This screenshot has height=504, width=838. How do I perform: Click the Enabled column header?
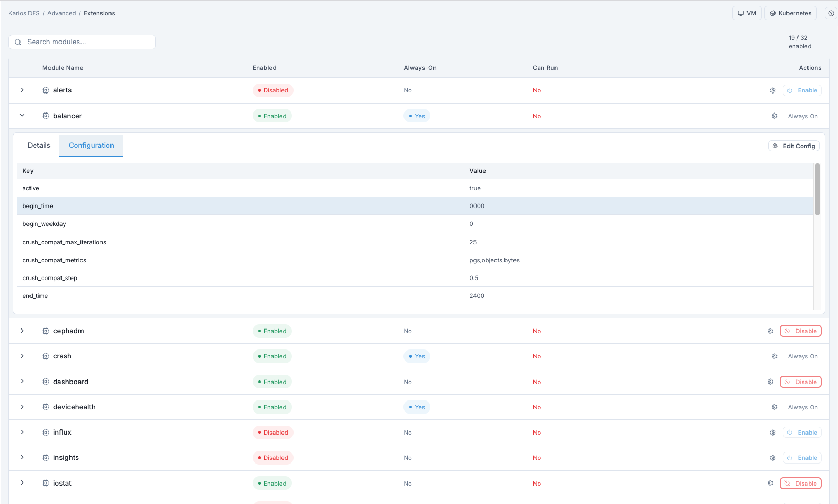point(265,68)
